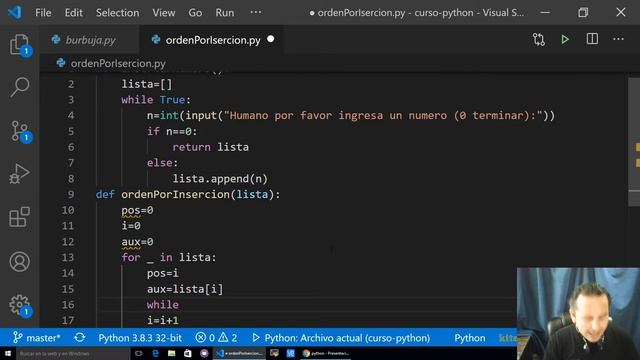640x360 pixels.
Task: Click the master* branch in status bar
Action: (x=37, y=338)
